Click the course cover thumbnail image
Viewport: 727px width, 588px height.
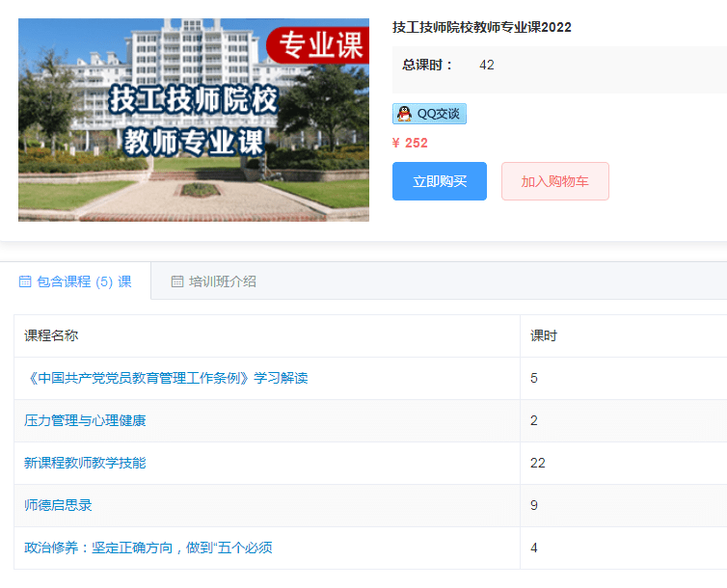tap(193, 120)
